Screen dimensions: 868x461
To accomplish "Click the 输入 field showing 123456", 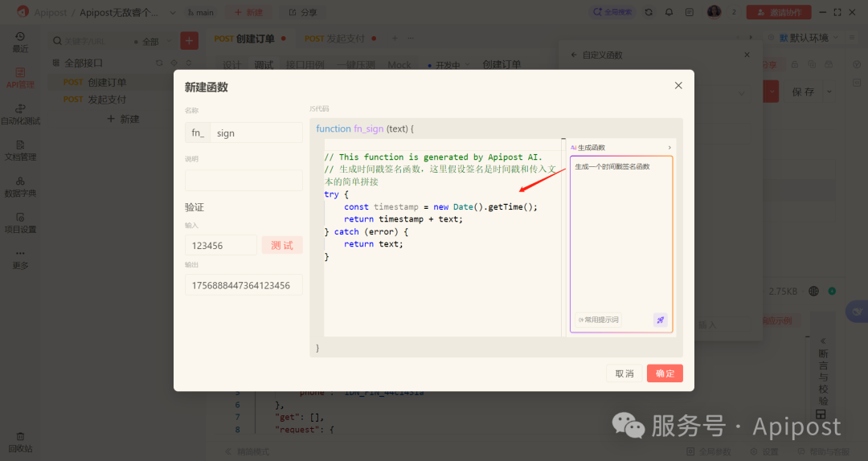I will (x=221, y=245).
